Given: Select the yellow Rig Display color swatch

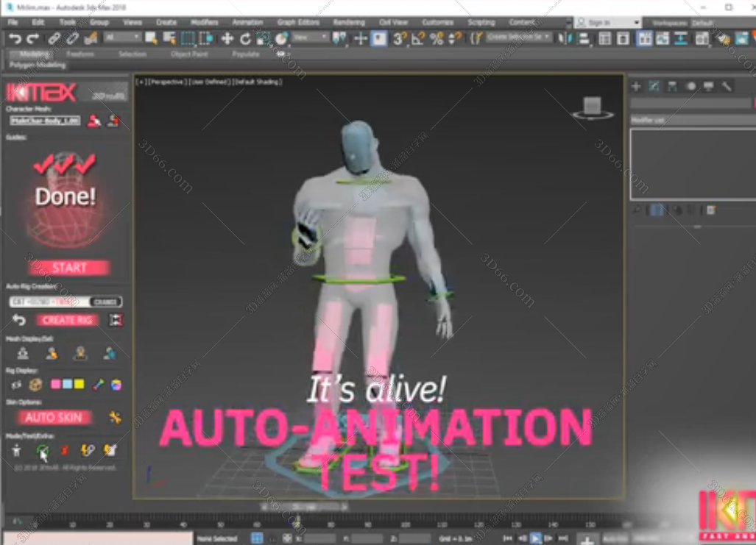Looking at the screenshot, I should (x=79, y=384).
